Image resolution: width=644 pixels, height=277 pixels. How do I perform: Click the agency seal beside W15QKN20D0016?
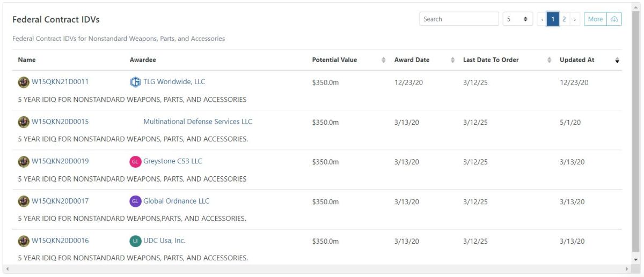click(x=24, y=241)
